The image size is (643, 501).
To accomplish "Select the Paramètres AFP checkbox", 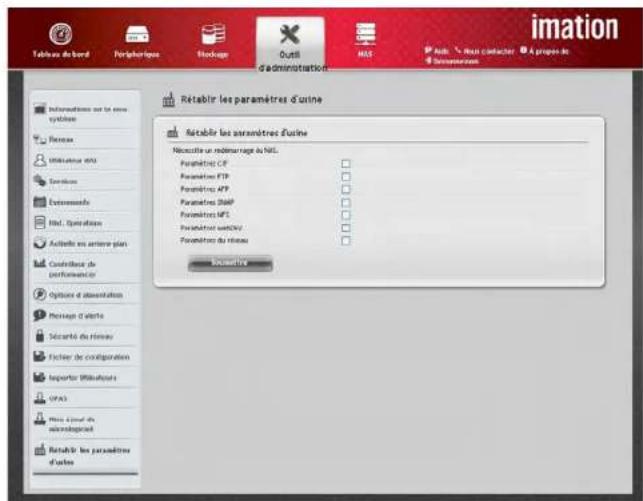I will [x=346, y=188].
